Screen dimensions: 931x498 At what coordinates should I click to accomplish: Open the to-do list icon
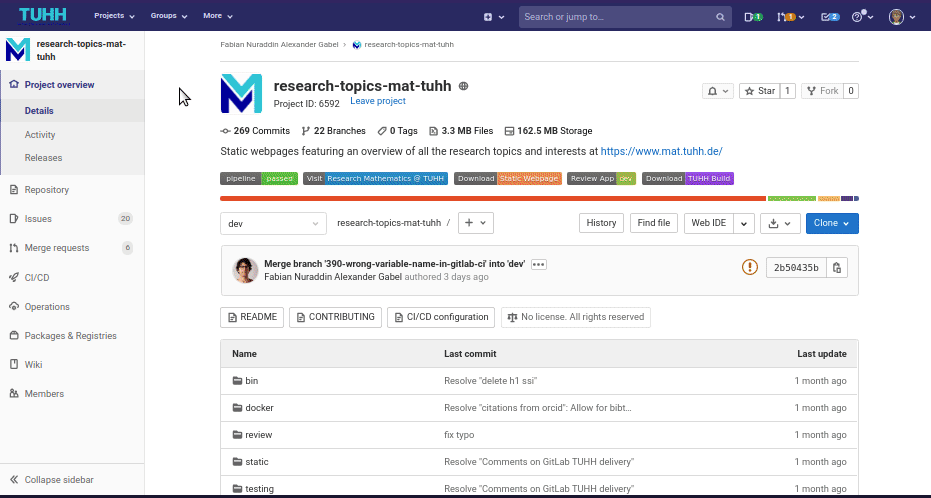tap(830, 17)
